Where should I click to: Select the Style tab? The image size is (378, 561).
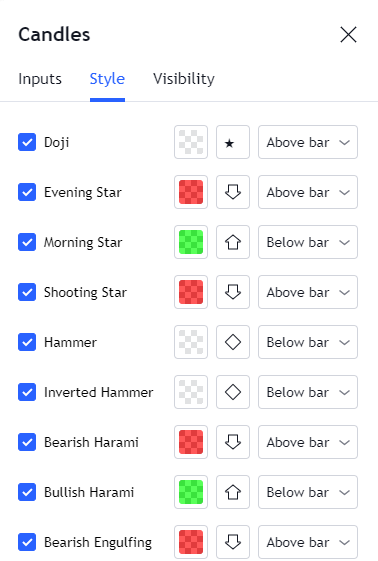click(107, 79)
